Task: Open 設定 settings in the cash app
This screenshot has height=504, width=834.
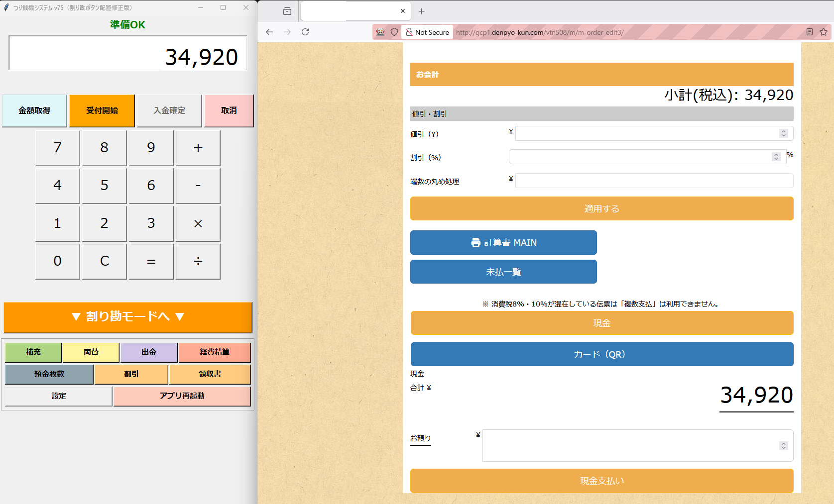Action: click(59, 396)
